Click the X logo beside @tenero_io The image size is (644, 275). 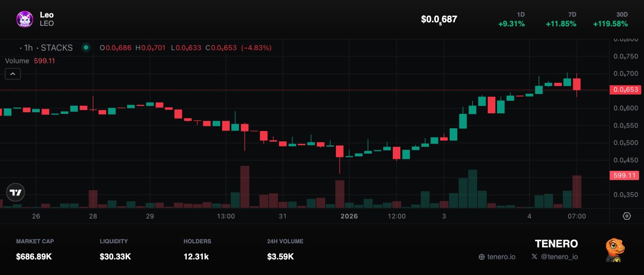(534, 257)
